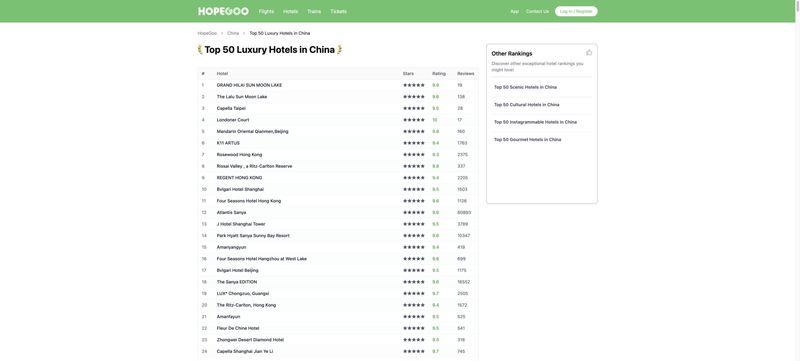Select Rosewood Hong Kong
Viewport: 800px width, 361px height.
click(x=239, y=154)
